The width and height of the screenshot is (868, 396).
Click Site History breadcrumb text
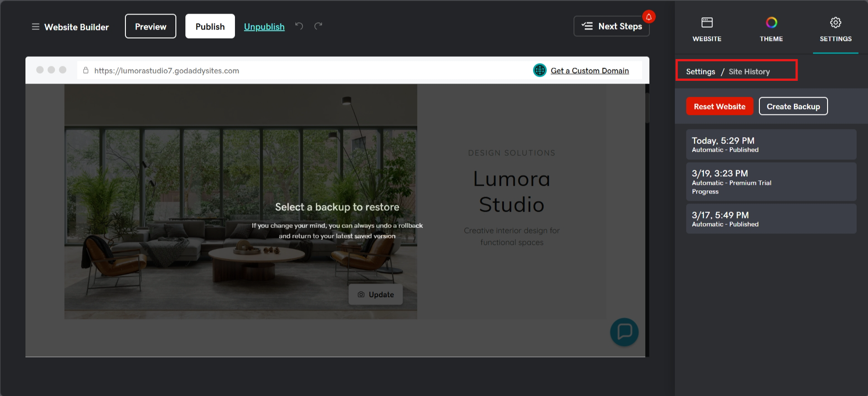click(x=749, y=72)
